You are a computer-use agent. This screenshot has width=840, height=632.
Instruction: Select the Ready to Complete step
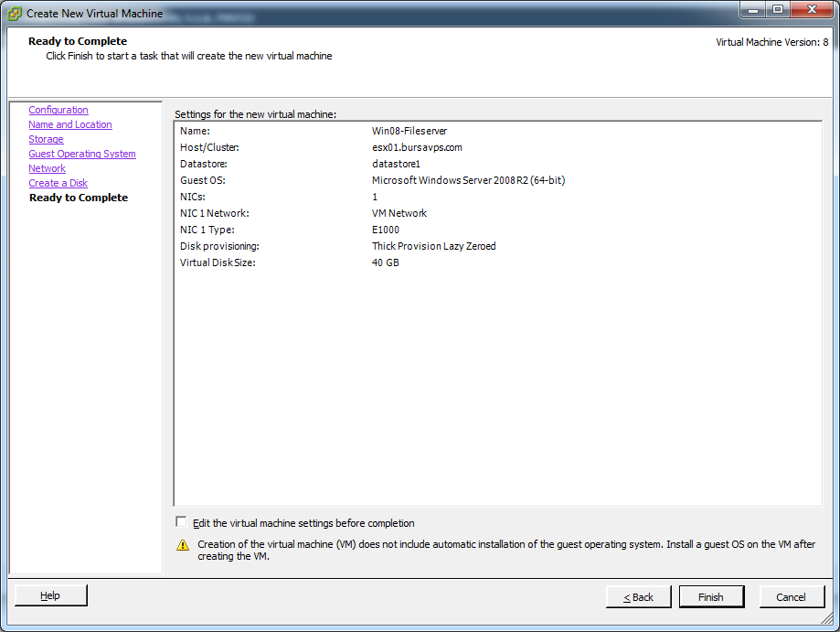(79, 198)
